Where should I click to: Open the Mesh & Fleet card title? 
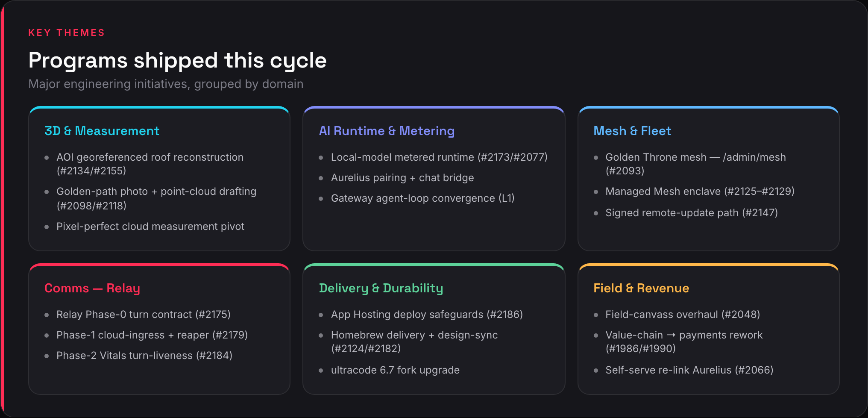pyautogui.click(x=632, y=131)
